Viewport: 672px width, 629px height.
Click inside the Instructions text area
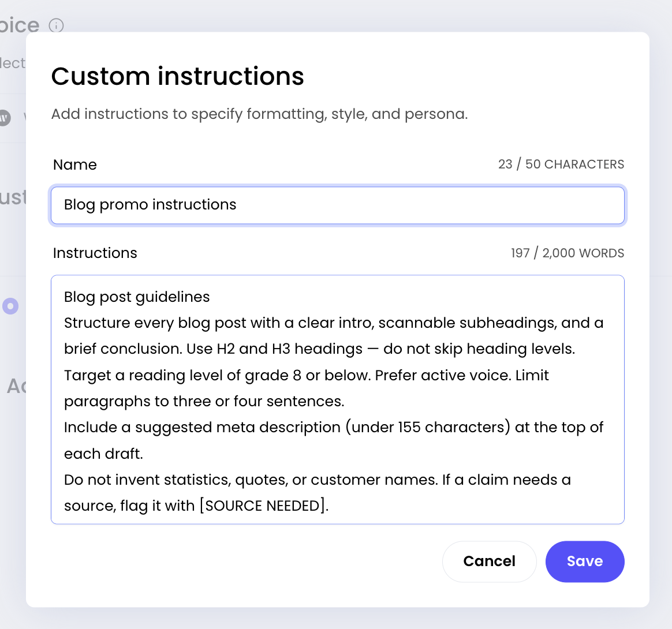click(x=338, y=399)
